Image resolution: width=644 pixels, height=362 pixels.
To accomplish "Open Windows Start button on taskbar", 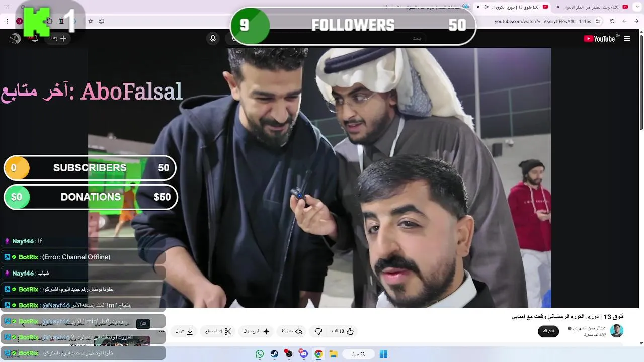I will (x=383, y=354).
